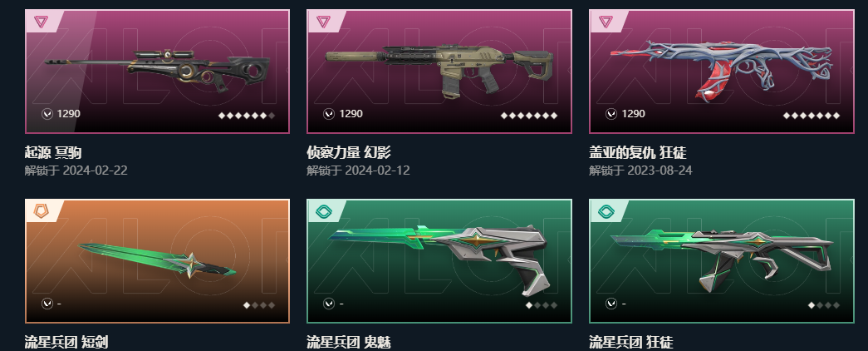Image resolution: width=868 pixels, height=351 pixels.
Task: Click the VP currency icon on 盖亚的复仇 狂徒 card
Action: 611,114
